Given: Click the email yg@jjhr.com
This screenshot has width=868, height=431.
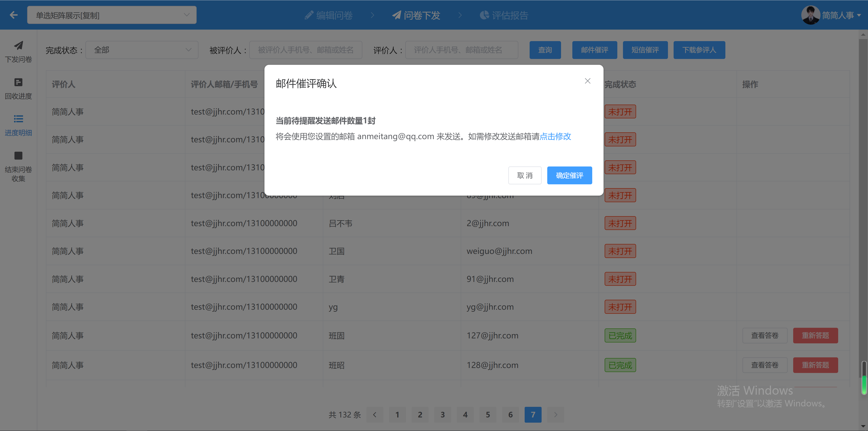Looking at the screenshot, I should (490, 307).
